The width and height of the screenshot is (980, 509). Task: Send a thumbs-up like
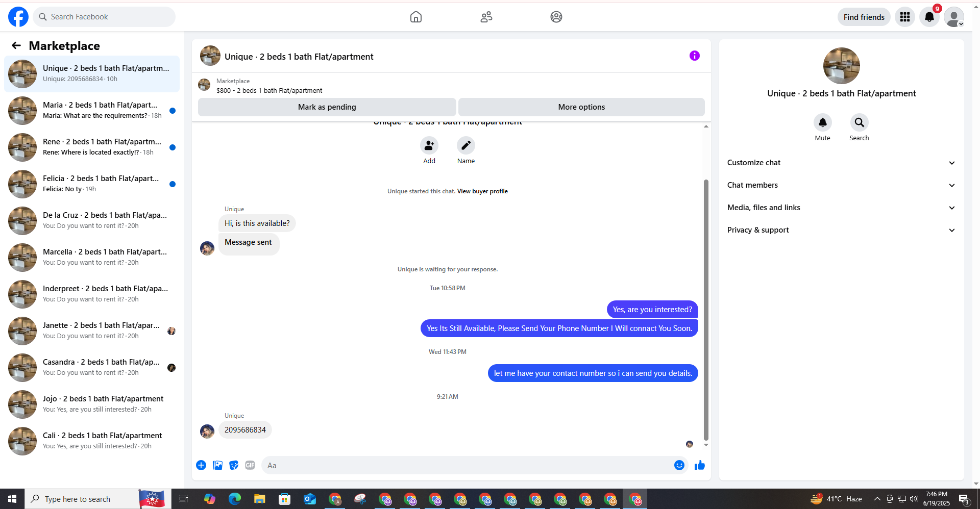point(700,465)
